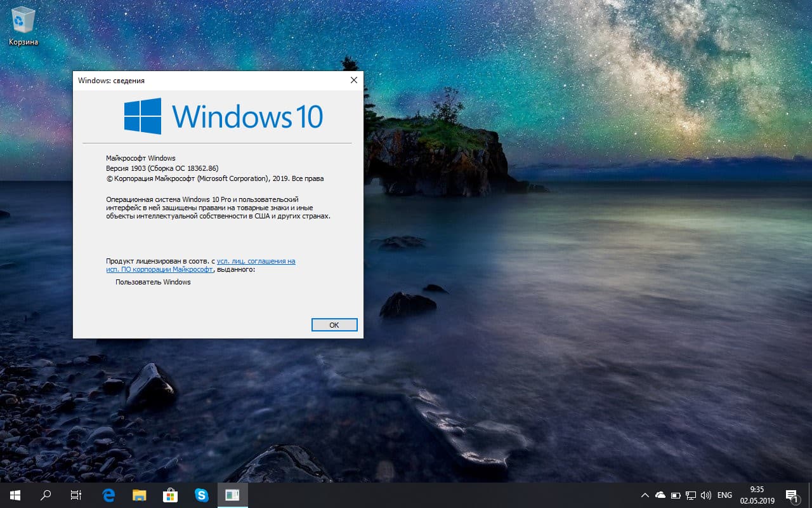Launch Microsoft Edge from the taskbar

tap(107, 495)
